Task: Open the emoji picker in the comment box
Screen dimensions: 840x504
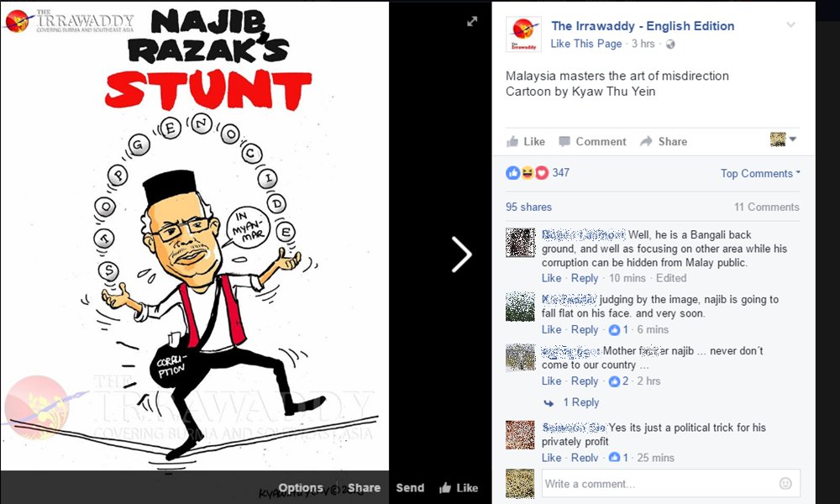Action: coord(785,484)
